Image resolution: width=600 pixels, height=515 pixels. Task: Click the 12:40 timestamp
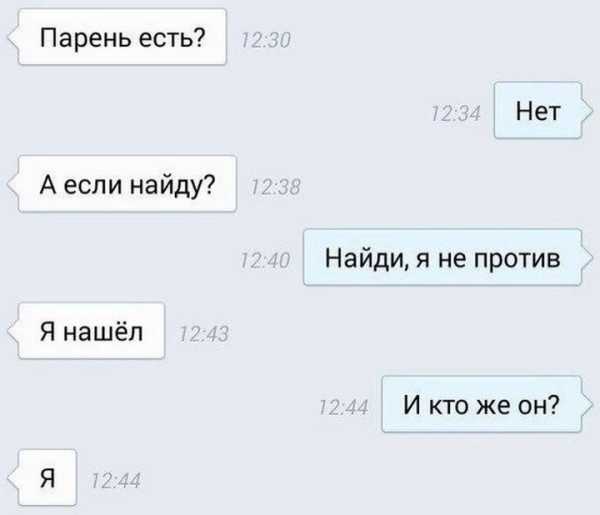266,261
